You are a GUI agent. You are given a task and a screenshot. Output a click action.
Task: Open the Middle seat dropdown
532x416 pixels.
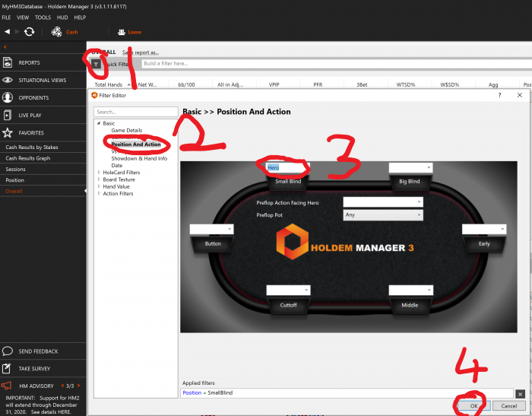410,290
